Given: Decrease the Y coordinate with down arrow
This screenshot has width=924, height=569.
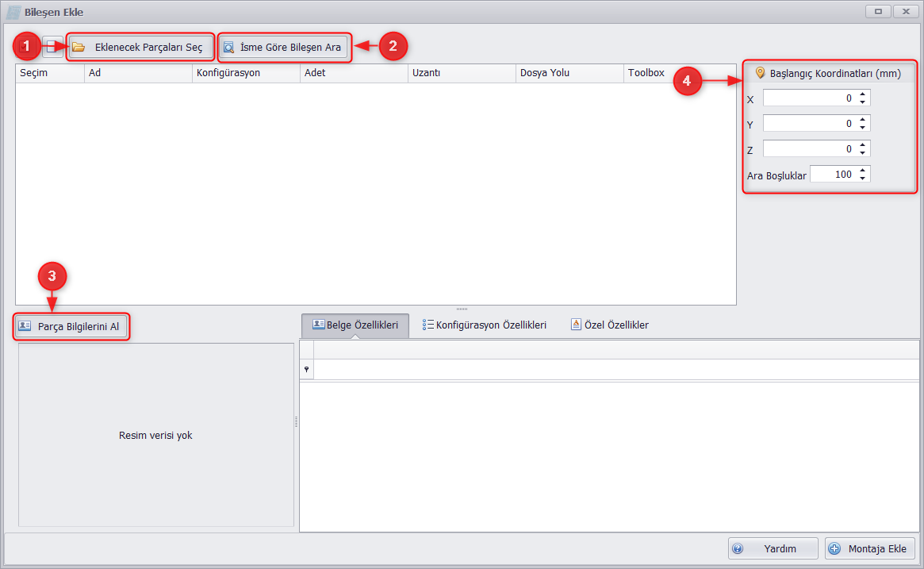Looking at the screenshot, I should (x=863, y=127).
